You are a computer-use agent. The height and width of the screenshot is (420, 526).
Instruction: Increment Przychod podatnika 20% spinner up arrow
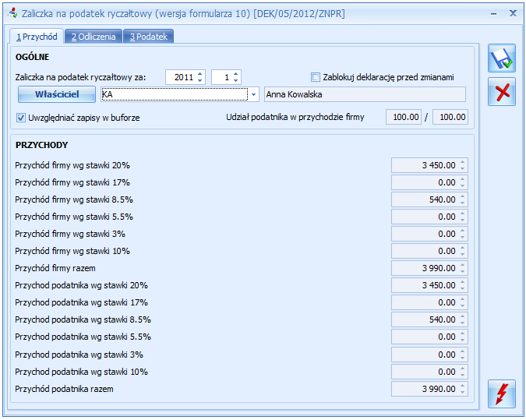coord(463,282)
